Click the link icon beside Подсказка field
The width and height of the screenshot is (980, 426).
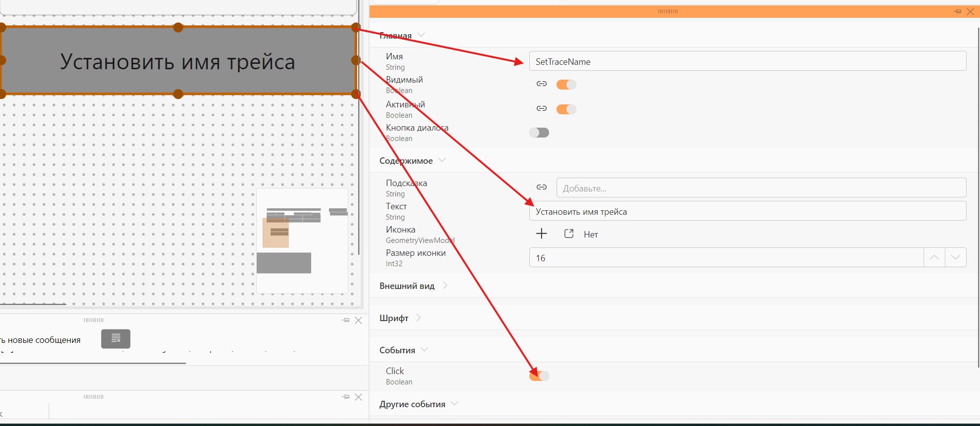542,188
